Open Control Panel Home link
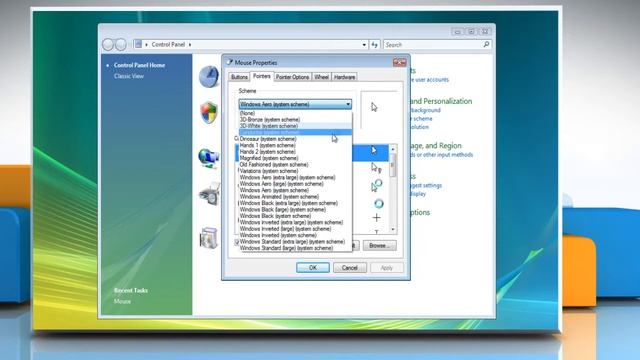Viewport: 640px width, 360px height. tap(140, 65)
